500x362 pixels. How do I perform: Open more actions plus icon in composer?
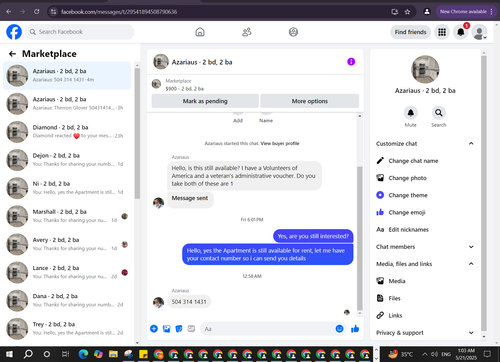(154, 329)
